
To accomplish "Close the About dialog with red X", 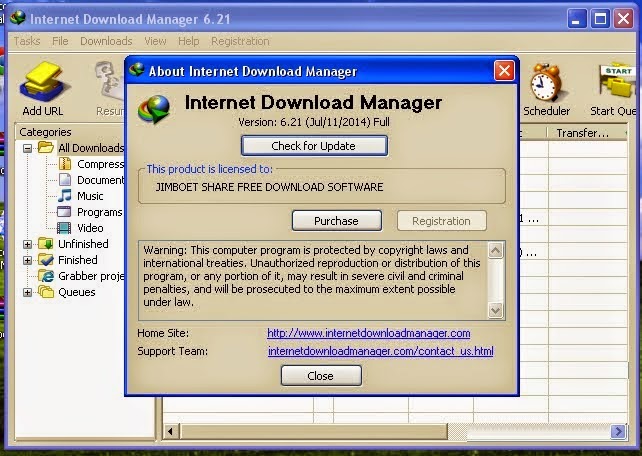I will [x=504, y=71].
